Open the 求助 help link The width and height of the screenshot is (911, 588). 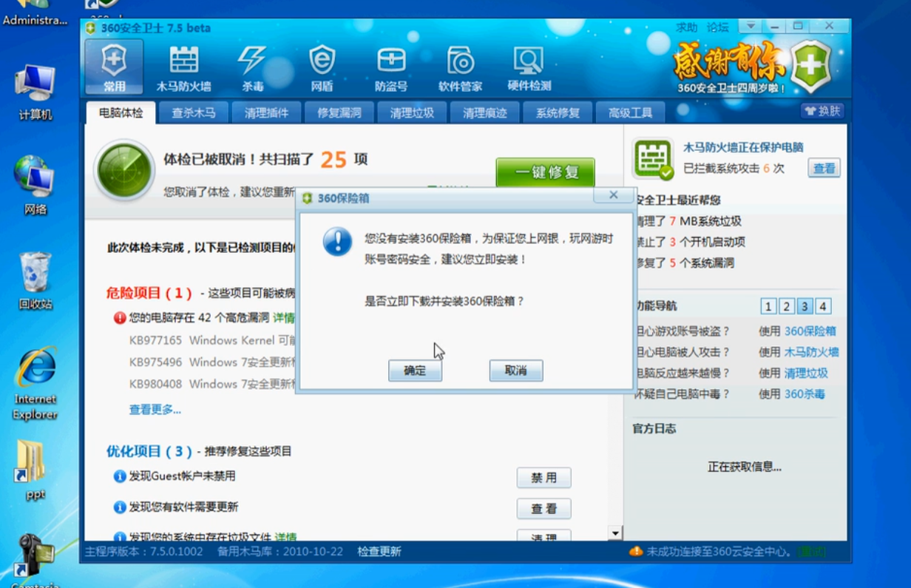coord(686,27)
